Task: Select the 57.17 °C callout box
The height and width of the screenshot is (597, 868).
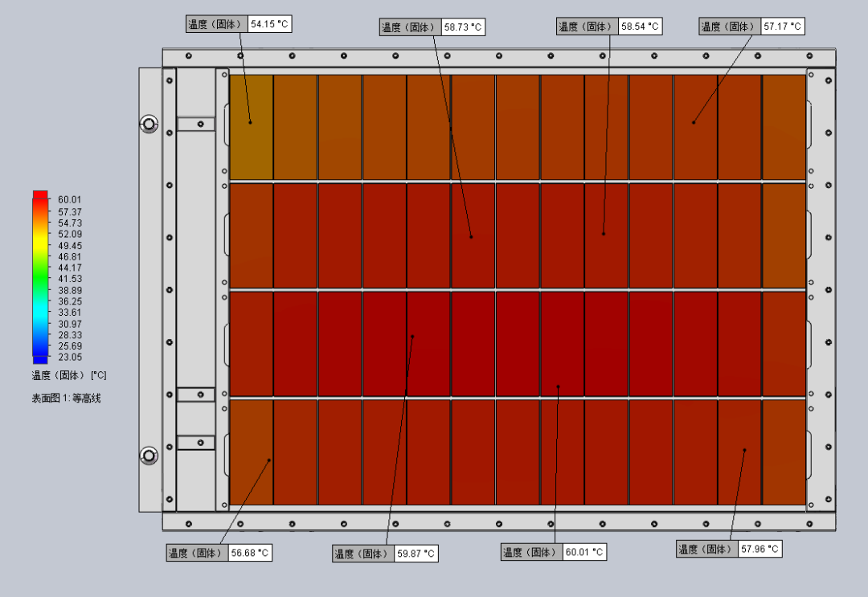Action: pyautogui.click(x=751, y=27)
